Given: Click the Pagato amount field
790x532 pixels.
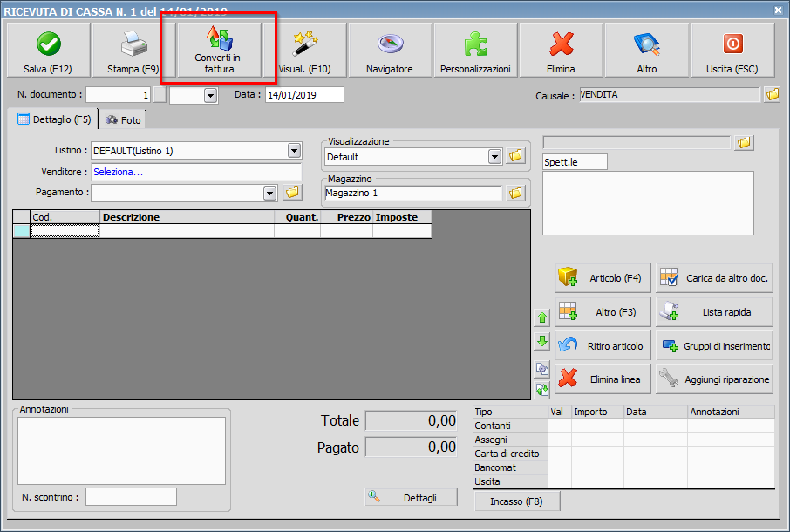Looking at the screenshot, I should pos(411,447).
